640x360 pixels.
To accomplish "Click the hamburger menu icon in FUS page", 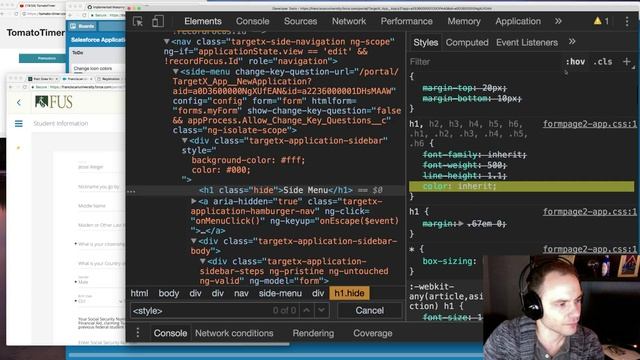I will [x=19, y=123].
